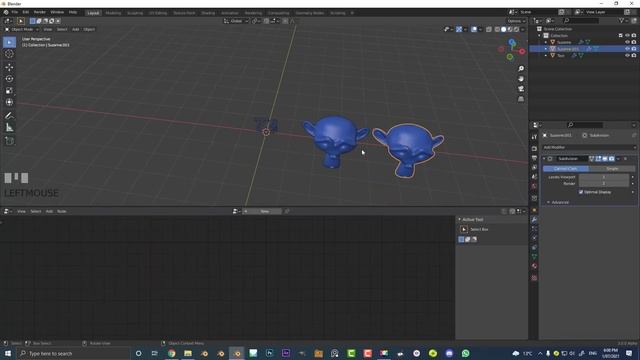The height and width of the screenshot is (360, 640).
Task: Open the Modifier properties wrench tab
Action: (534, 220)
